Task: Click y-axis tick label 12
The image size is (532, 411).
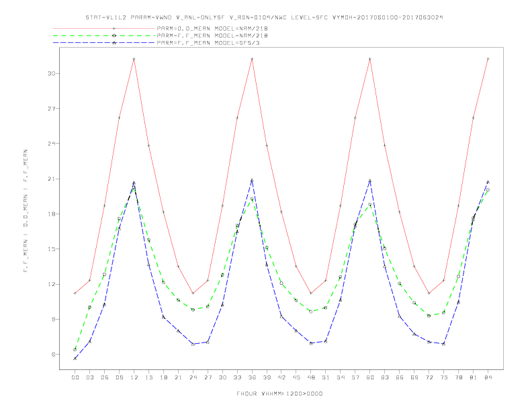Action: (51, 284)
